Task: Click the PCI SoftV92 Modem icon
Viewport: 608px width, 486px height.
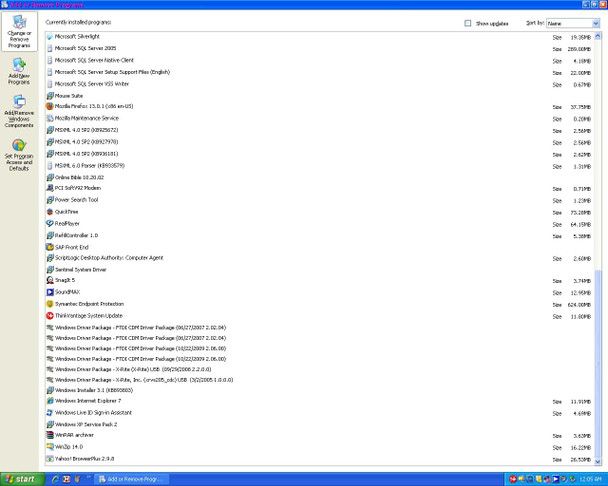Action: [x=50, y=188]
